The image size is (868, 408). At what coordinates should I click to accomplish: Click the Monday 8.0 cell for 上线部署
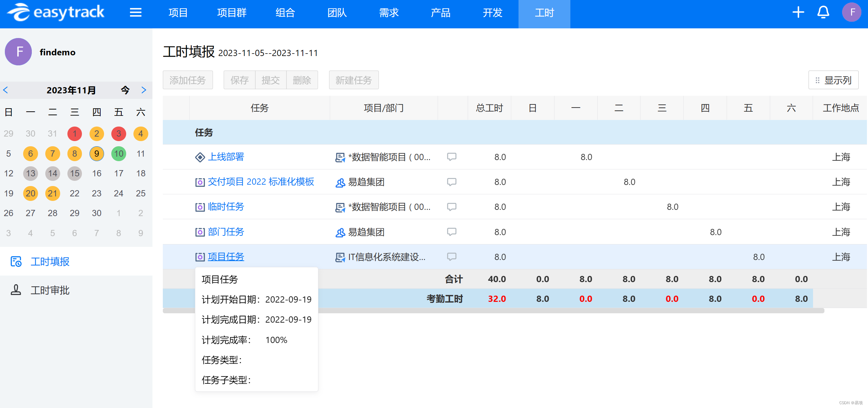tap(576, 157)
